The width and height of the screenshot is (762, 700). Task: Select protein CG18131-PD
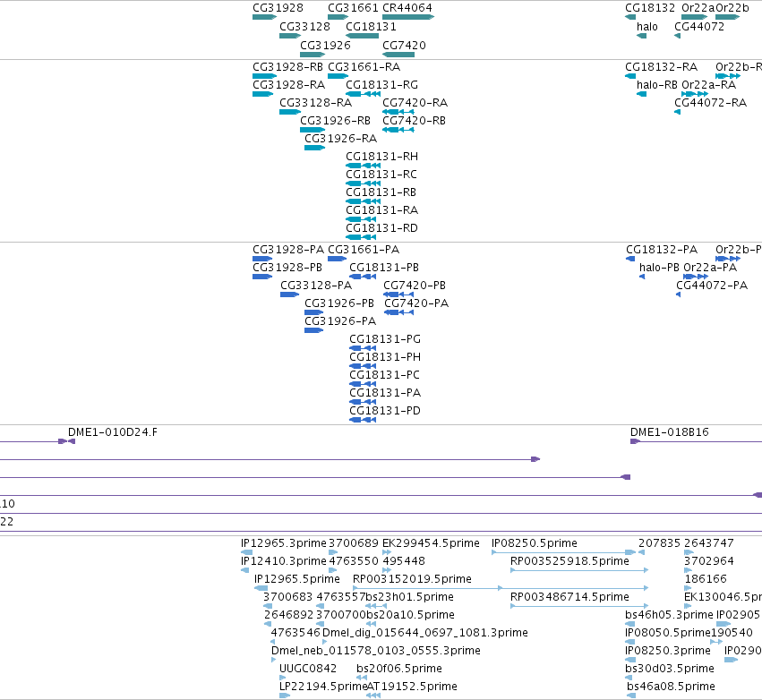pos(363,420)
